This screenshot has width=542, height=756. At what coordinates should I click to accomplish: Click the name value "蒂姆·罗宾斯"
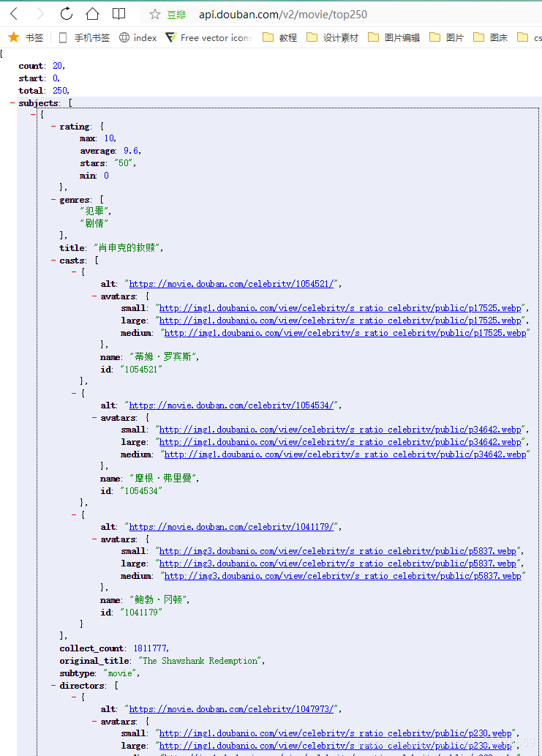[x=163, y=357]
